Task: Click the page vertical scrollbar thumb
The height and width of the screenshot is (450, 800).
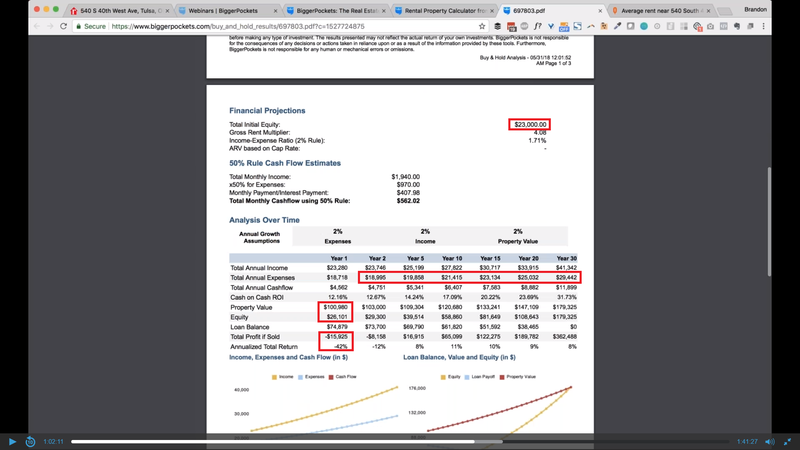Action: pos(769,221)
